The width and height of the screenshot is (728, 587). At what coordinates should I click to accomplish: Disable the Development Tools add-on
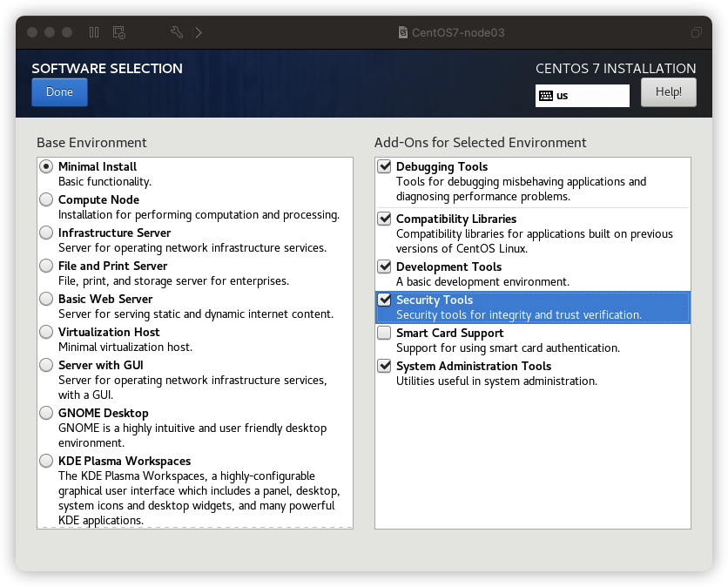[384, 267]
